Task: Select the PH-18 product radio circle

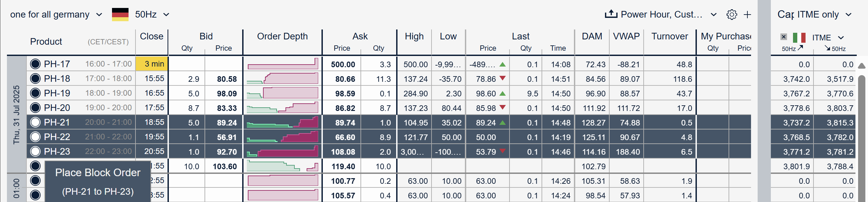Action: pyautogui.click(x=35, y=78)
